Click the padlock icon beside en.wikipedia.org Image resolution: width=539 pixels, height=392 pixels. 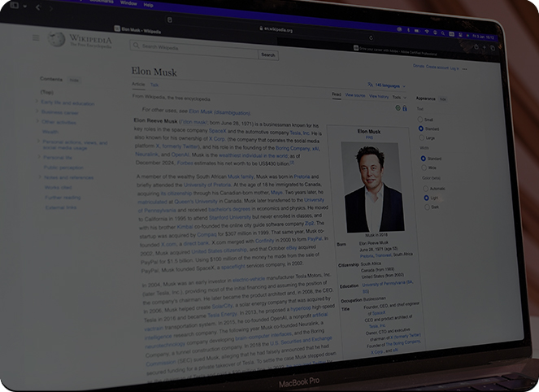tap(261, 28)
